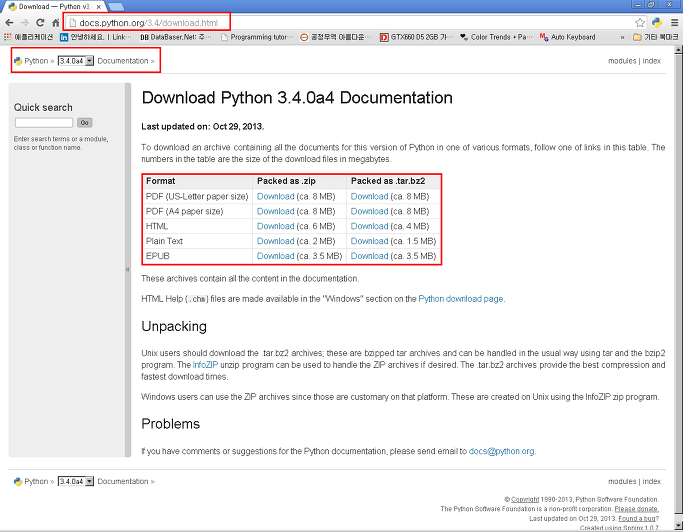Image resolution: width=683 pixels, height=532 pixels.
Task: Click the vertical scrollbar down arrow
Action: (678, 525)
